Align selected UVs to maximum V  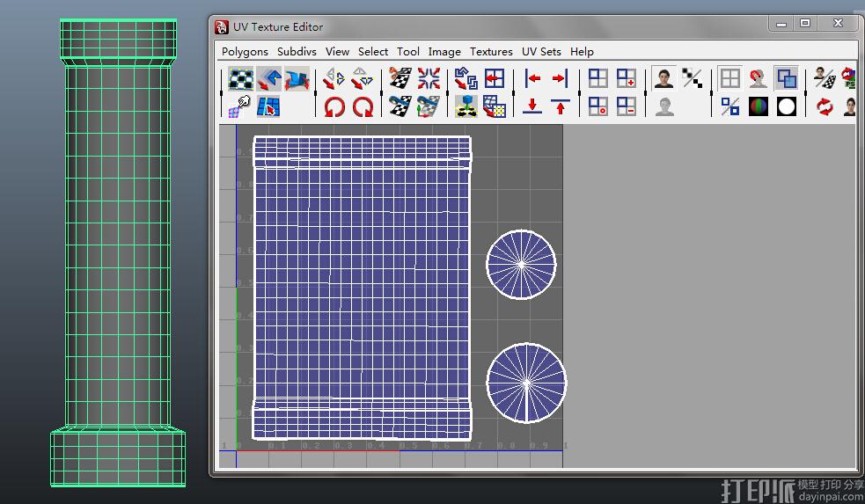560,106
